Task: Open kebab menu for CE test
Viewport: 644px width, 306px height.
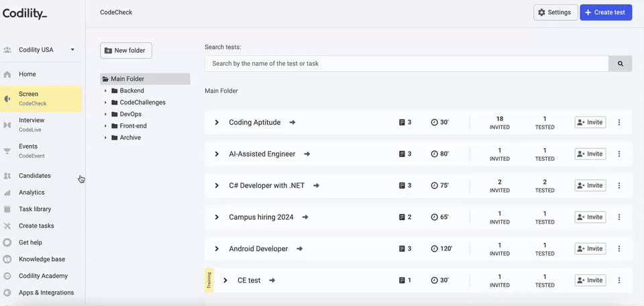Action: (619, 280)
